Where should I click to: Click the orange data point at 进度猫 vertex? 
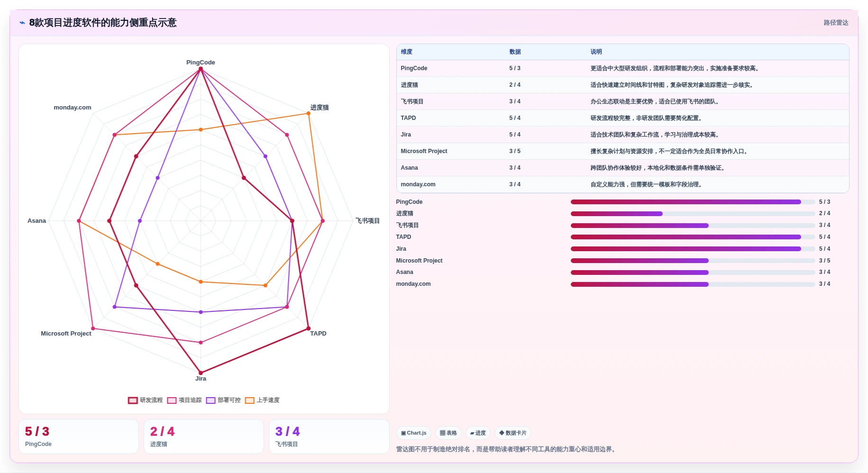pyautogui.click(x=309, y=113)
